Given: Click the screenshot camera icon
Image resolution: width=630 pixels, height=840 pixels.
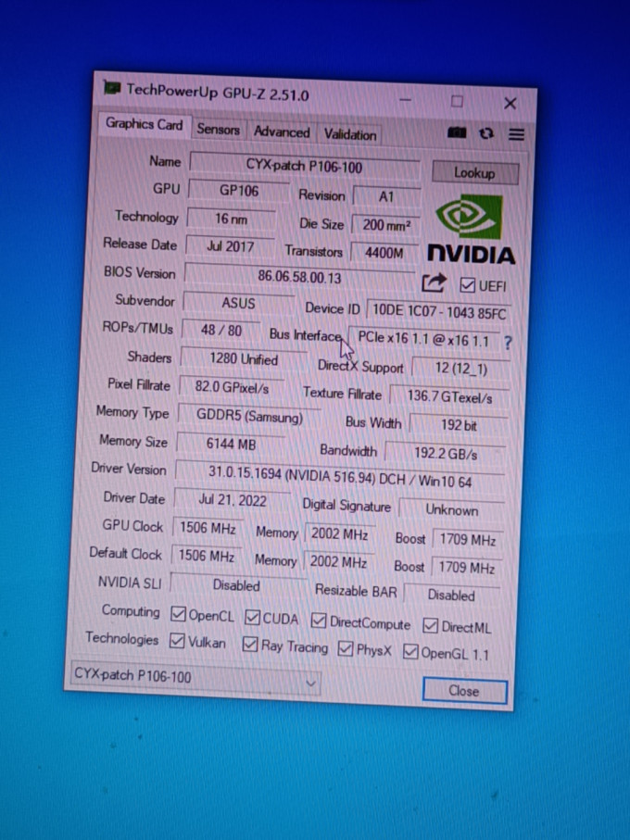Looking at the screenshot, I should 457,133.
